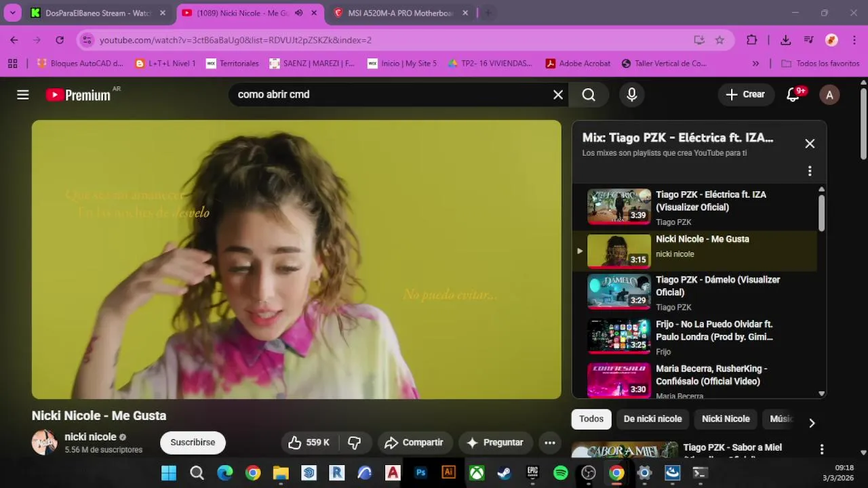Open nicki nicole channel name link
The height and width of the screenshot is (488, 868).
tap(90, 437)
